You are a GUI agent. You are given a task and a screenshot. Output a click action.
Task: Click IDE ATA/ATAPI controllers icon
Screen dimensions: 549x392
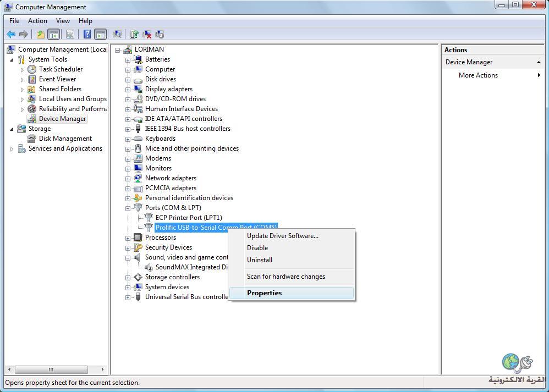pos(138,119)
